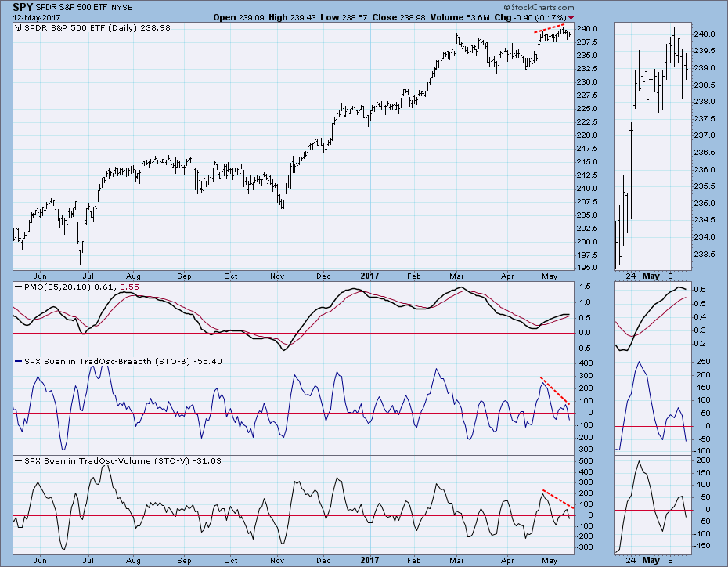Click the 'SPDR S&P 500 ETF (Daily) 238.98' legend
Viewport: 728px width, 567px height.
tap(97, 28)
